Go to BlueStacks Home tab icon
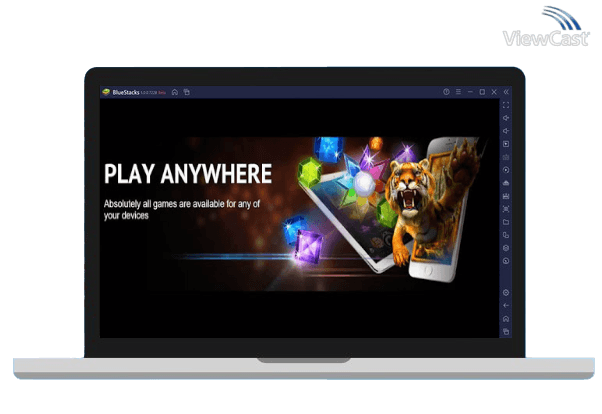This screenshot has height=414, width=602. click(175, 92)
